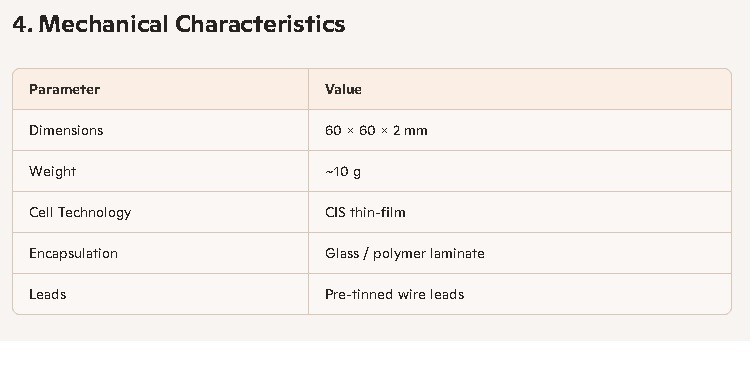Click the word Technology in the table
Screen dimensions: 753x365
coord(94,213)
